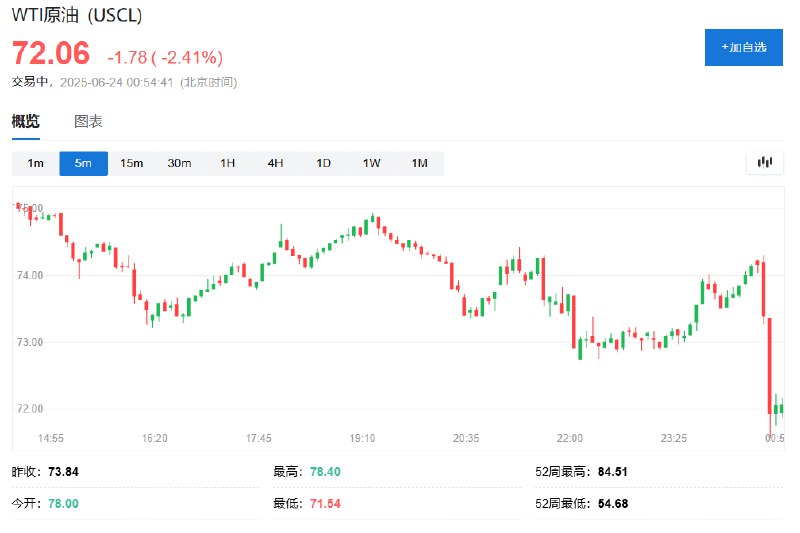Select the 30m interval
The height and width of the screenshot is (533, 800).
click(180, 163)
